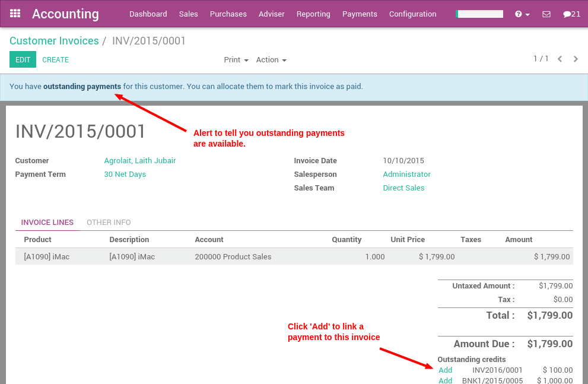Open the Payments menu

[x=360, y=14]
